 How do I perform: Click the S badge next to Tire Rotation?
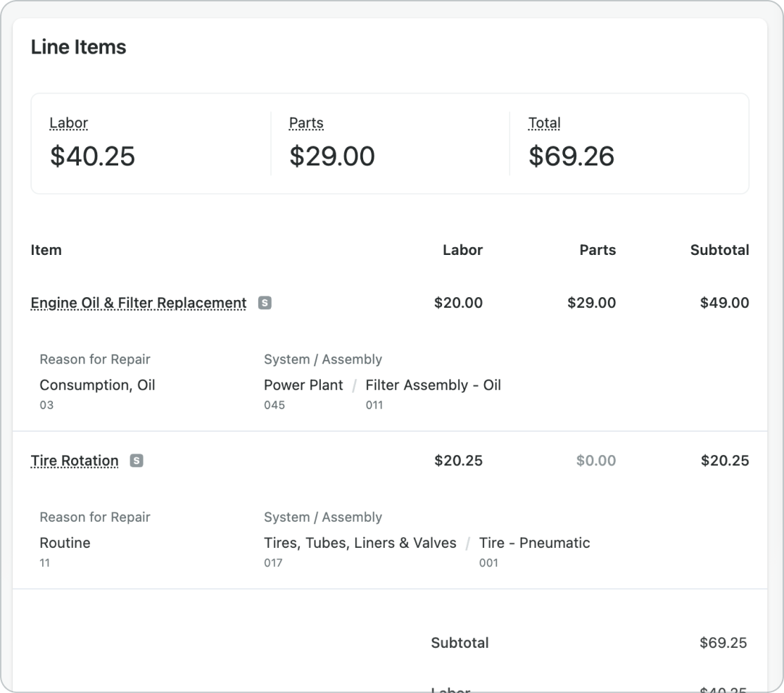click(135, 460)
